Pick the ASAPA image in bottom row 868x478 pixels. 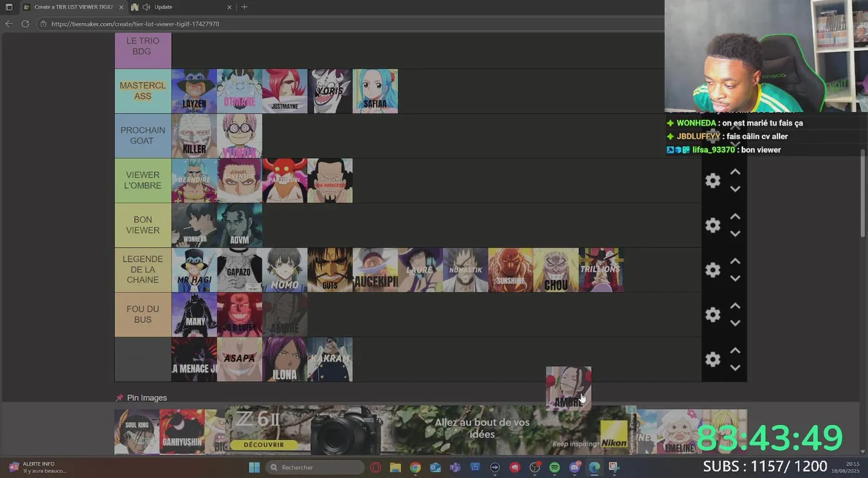(240, 359)
